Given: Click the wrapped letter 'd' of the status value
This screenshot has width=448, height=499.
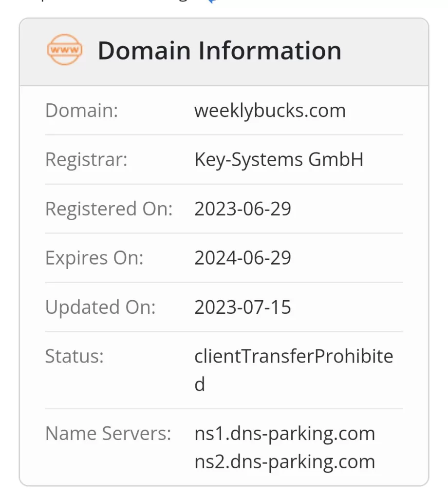Looking at the screenshot, I should 200,385.
